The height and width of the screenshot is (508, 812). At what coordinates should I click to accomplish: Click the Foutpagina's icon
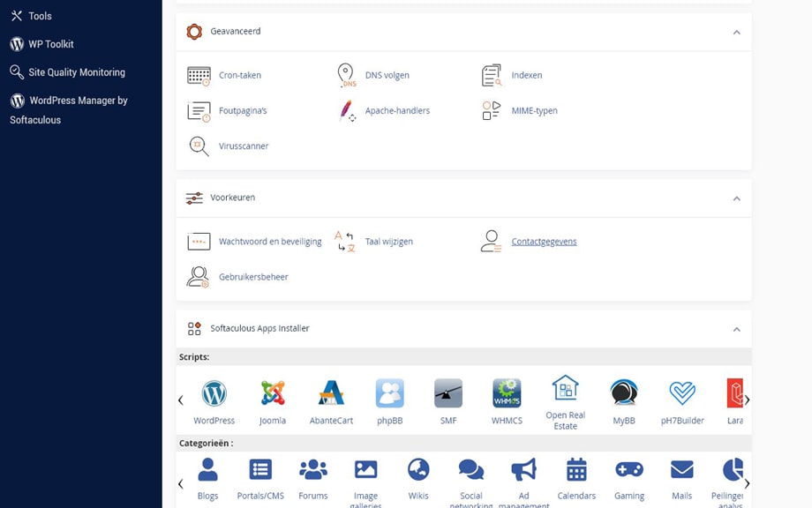pyautogui.click(x=199, y=111)
